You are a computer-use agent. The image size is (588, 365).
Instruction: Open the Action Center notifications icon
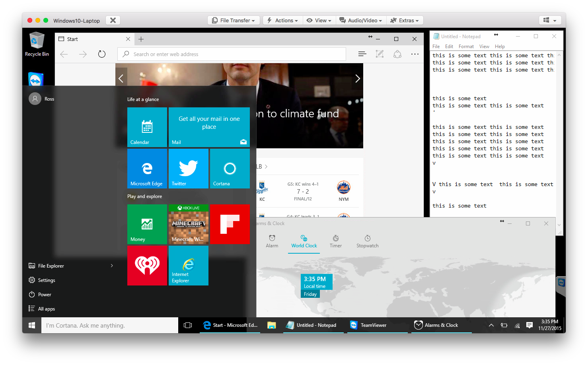[x=529, y=325]
